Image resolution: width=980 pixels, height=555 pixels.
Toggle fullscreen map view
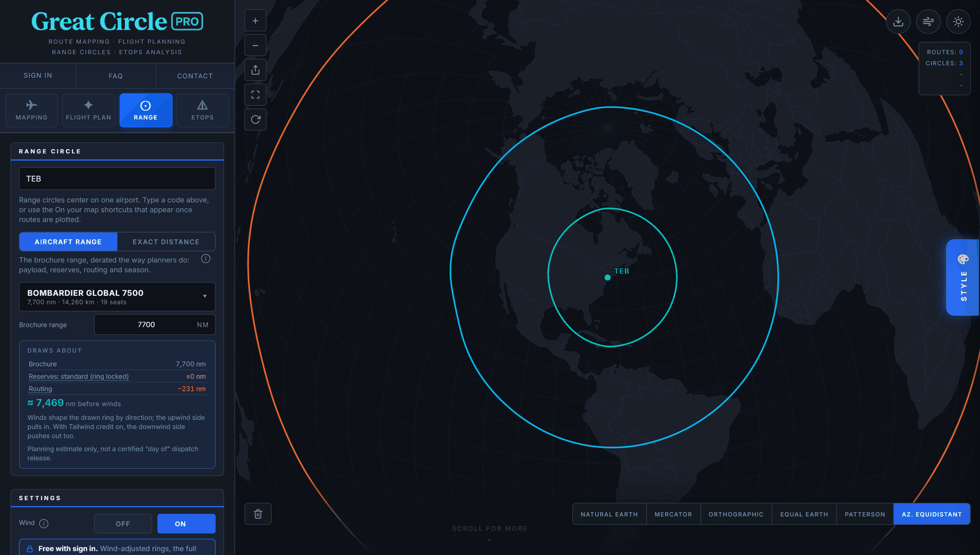coord(255,95)
